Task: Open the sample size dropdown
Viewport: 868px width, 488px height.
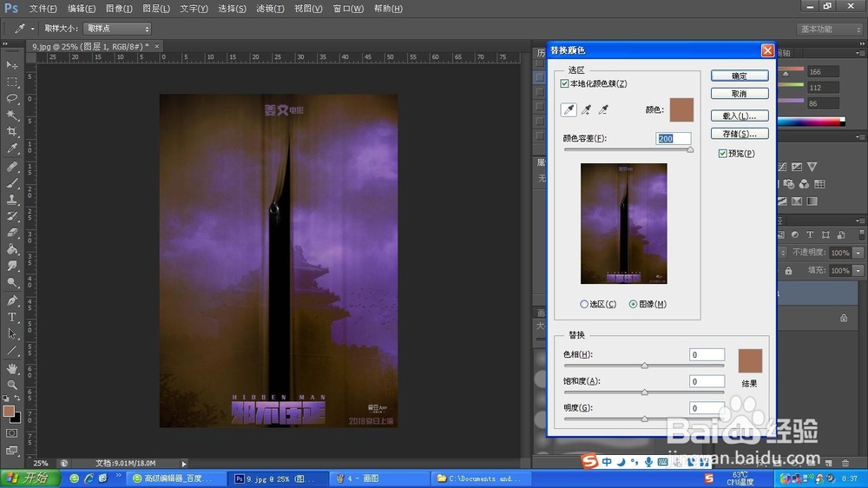Action: point(117,29)
